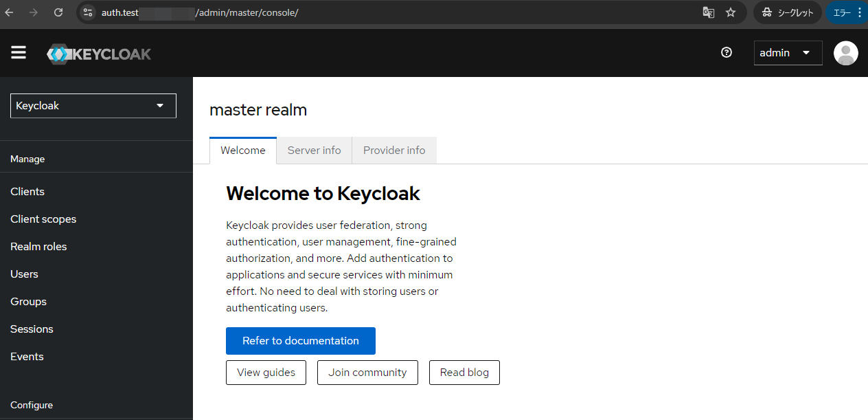Expand the Keycloak realm selector dropdown
The height and width of the screenshot is (420, 868).
(x=93, y=105)
